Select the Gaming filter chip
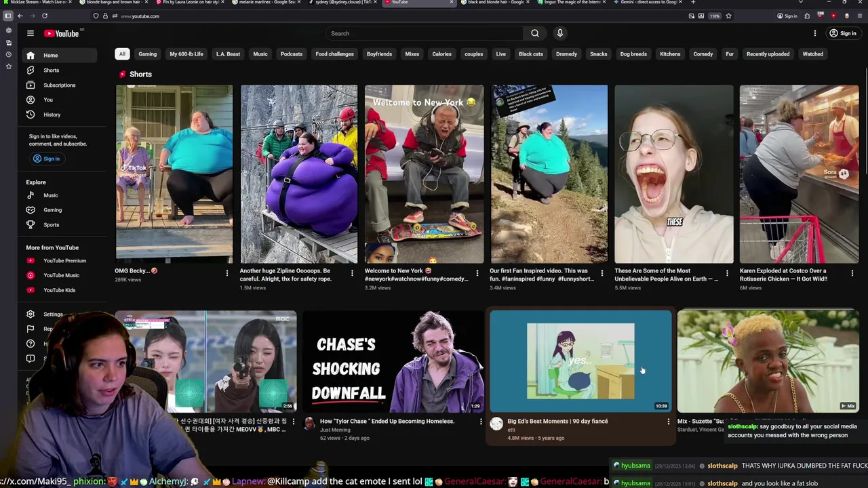The image size is (868, 488). (147, 54)
